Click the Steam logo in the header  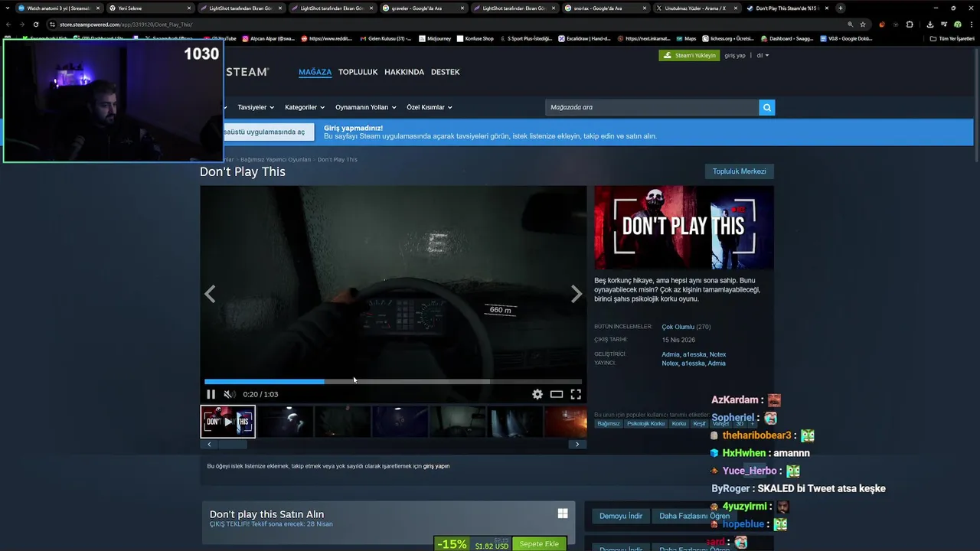(x=246, y=72)
